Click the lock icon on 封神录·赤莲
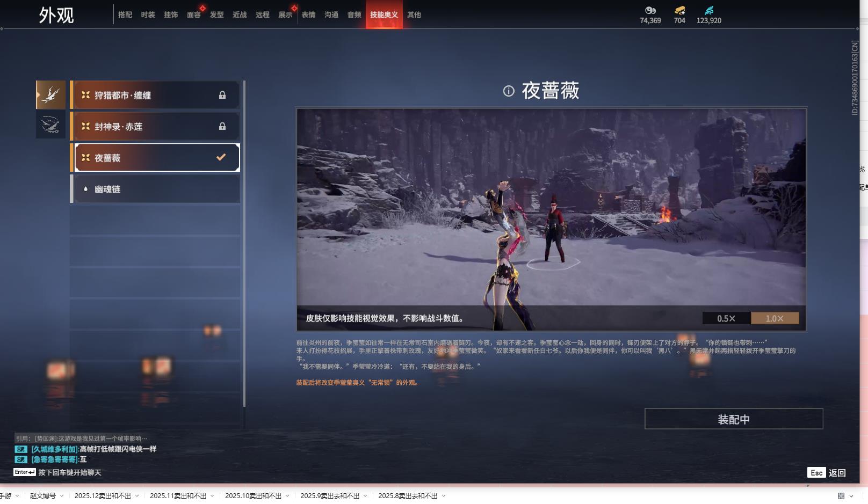This screenshot has width=868, height=504. tap(222, 126)
